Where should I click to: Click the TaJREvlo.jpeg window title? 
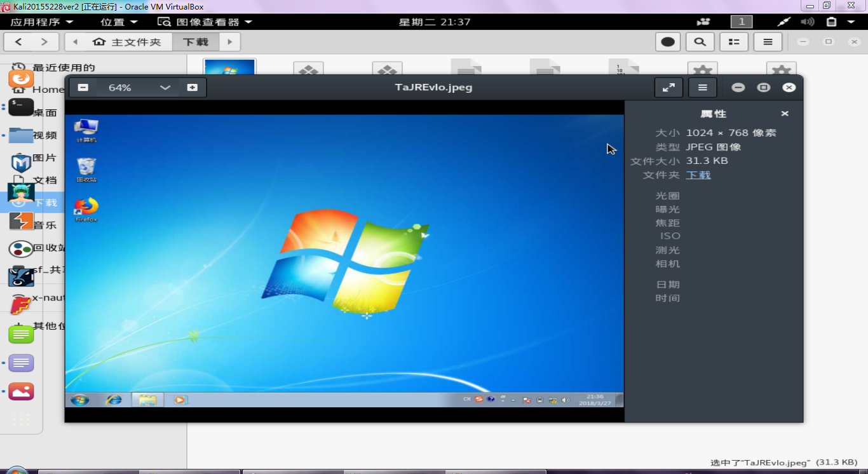434,88
